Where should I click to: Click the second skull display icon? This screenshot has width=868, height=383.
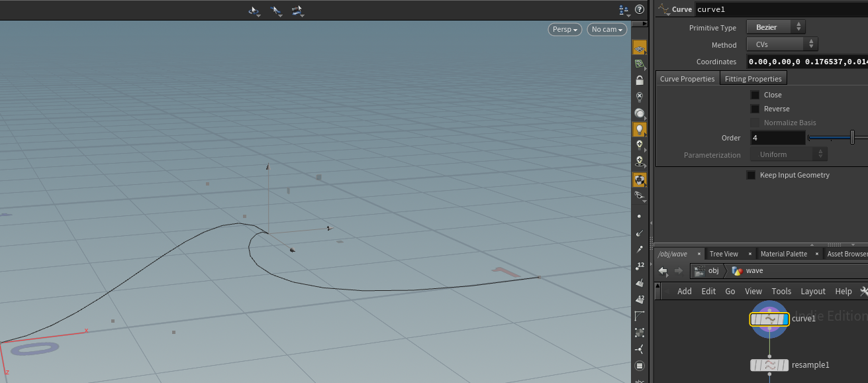(x=640, y=161)
